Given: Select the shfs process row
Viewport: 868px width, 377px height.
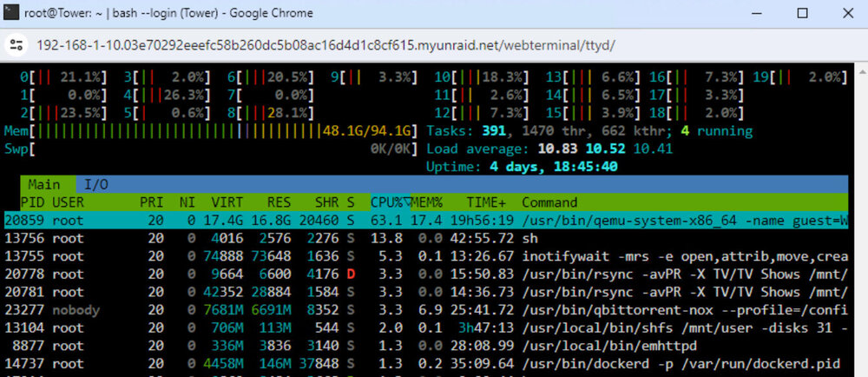Looking at the screenshot, I should point(426,327).
